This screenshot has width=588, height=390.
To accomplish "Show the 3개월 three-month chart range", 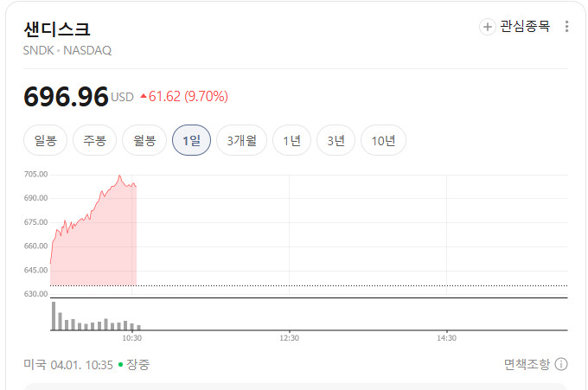I will (242, 140).
